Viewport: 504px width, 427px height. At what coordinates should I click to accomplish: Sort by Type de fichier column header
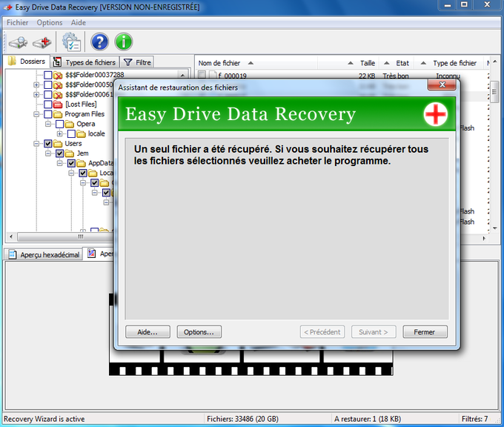click(x=449, y=63)
